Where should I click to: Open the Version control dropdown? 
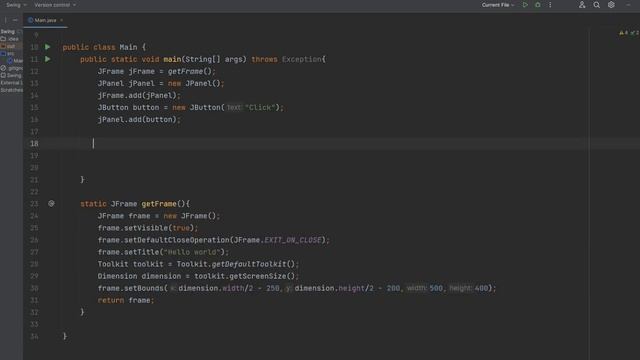tap(55, 5)
